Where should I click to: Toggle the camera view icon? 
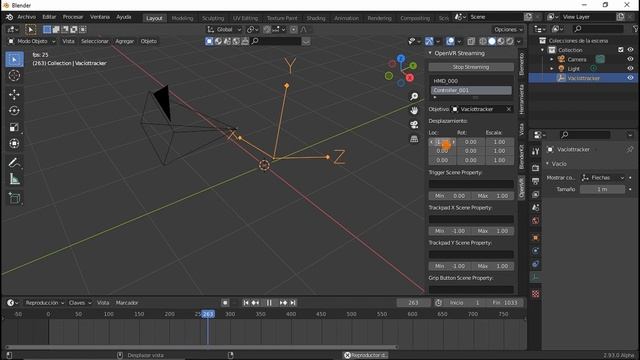click(x=414, y=125)
